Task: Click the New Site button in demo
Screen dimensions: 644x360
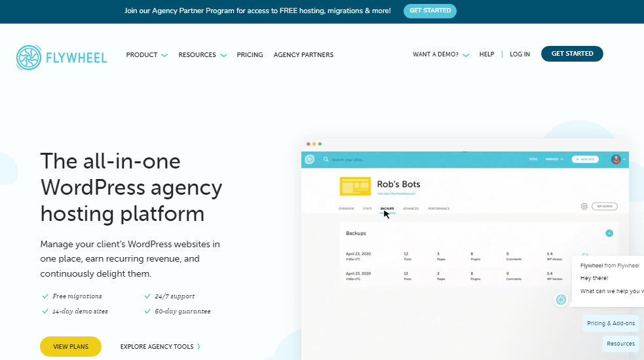Action: pos(585,159)
